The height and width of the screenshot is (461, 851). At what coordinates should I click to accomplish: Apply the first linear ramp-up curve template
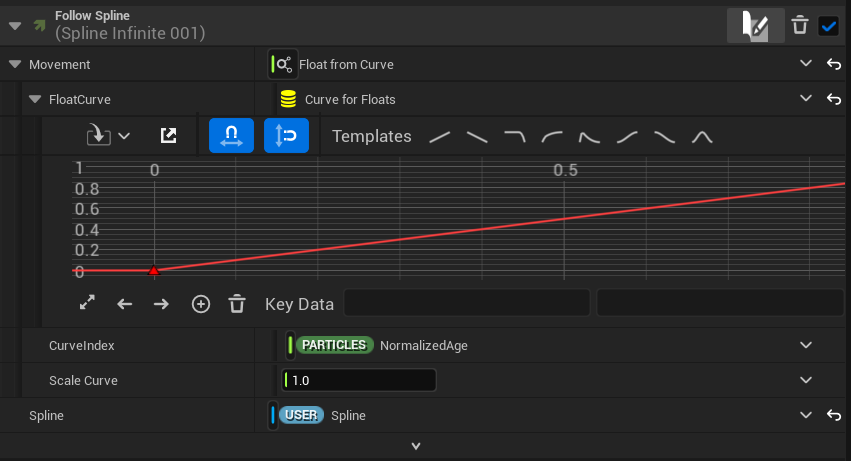(440, 137)
